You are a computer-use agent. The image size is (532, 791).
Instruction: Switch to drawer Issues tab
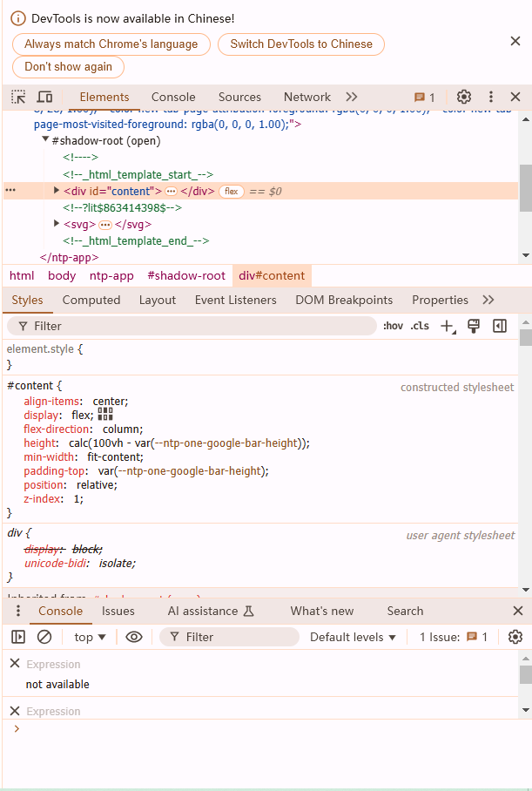point(118,611)
